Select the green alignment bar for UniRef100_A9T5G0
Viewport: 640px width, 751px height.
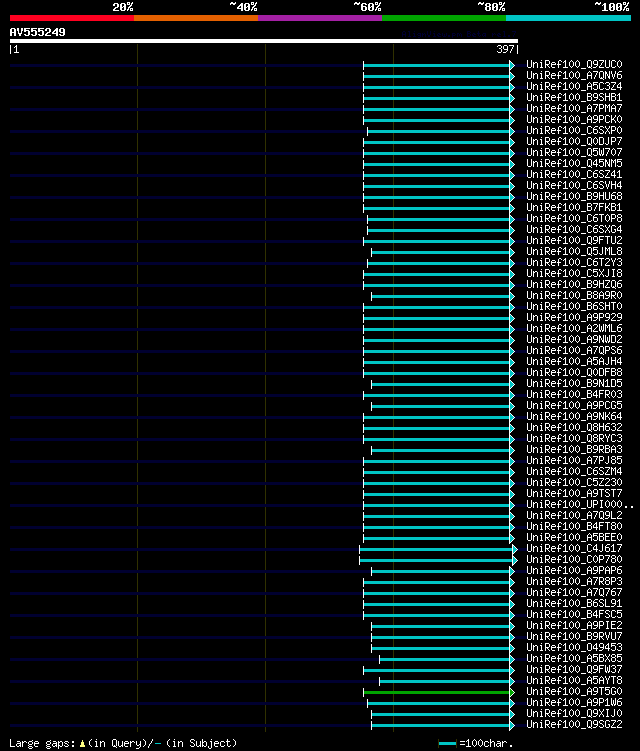pos(439,693)
